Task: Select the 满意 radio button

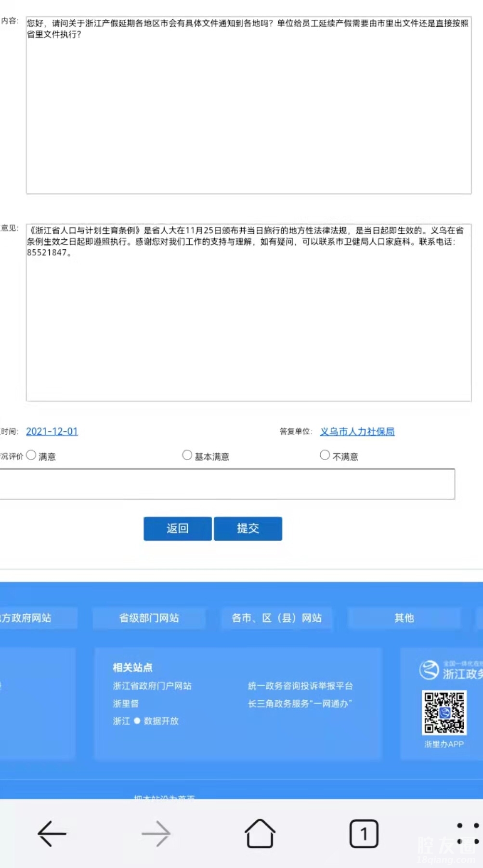Action: (31, 455)
